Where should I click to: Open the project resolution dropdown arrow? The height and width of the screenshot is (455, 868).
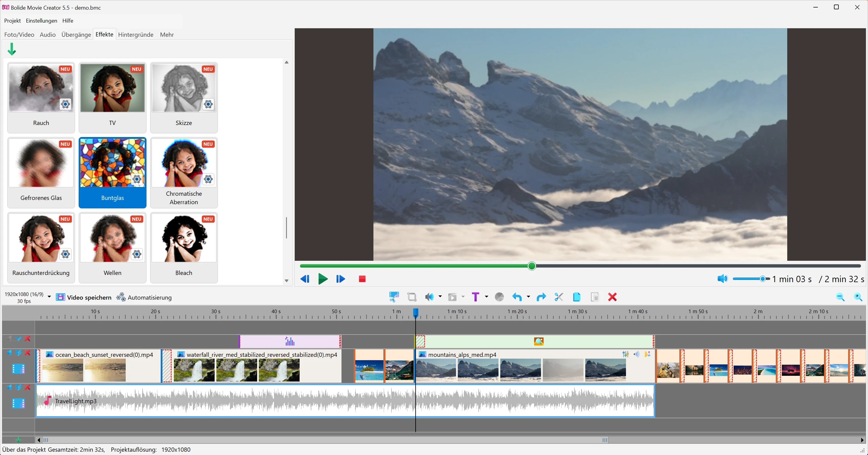pos(49,297)
